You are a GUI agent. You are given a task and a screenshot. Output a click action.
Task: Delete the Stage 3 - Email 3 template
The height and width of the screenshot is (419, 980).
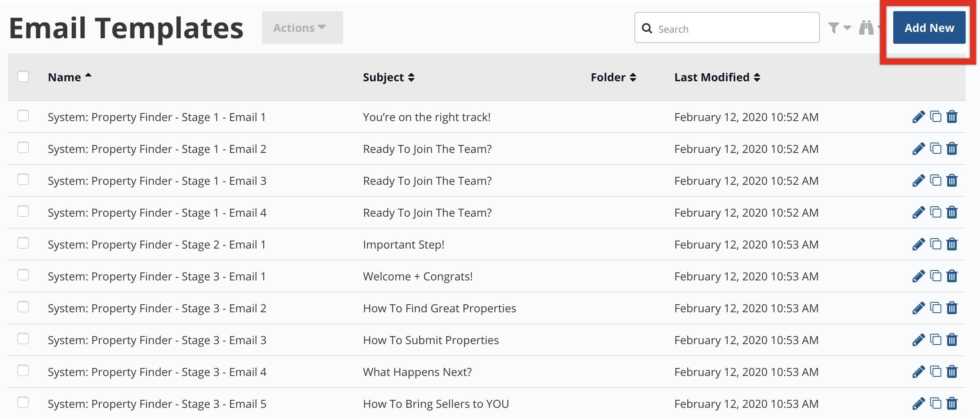pos(952,340)
